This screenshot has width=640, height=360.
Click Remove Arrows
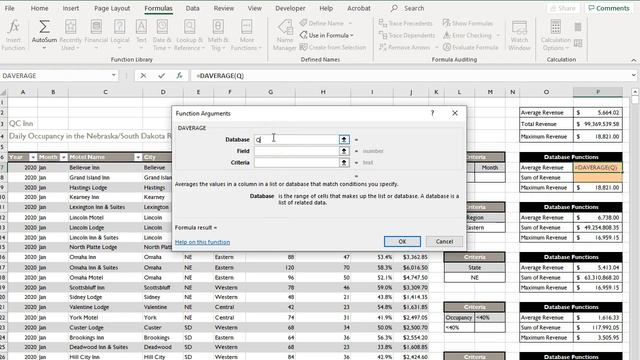point(408,47)
